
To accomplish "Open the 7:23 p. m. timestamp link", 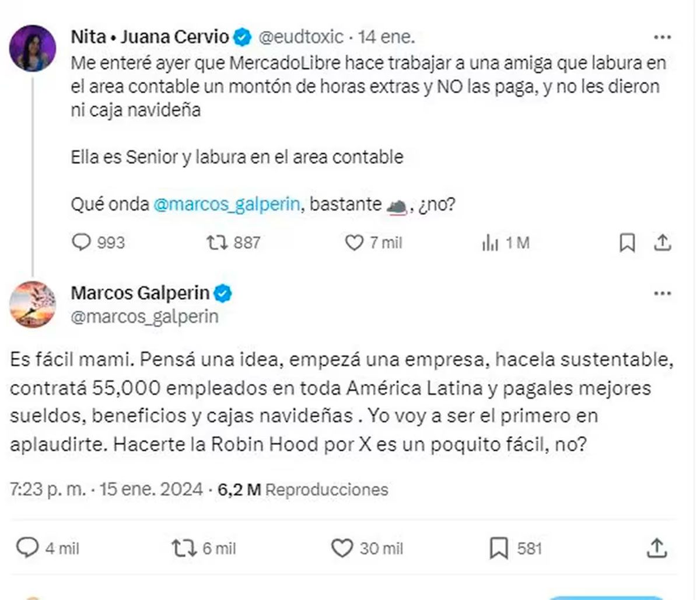I will (47, 489).
